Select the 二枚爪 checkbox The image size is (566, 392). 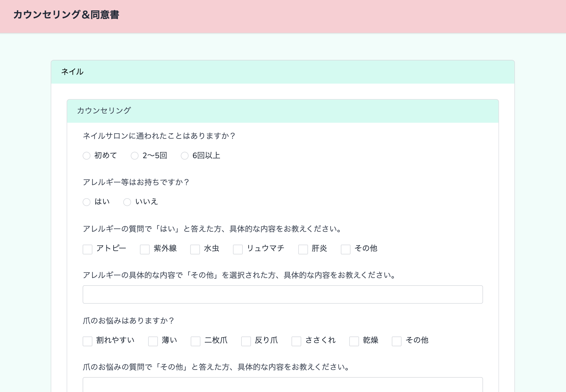click(x=195, y=341)
